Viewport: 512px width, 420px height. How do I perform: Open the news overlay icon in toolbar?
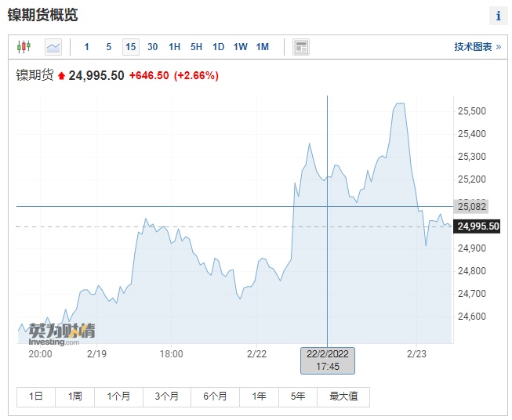pyautogui.click(x=301, y=47)
